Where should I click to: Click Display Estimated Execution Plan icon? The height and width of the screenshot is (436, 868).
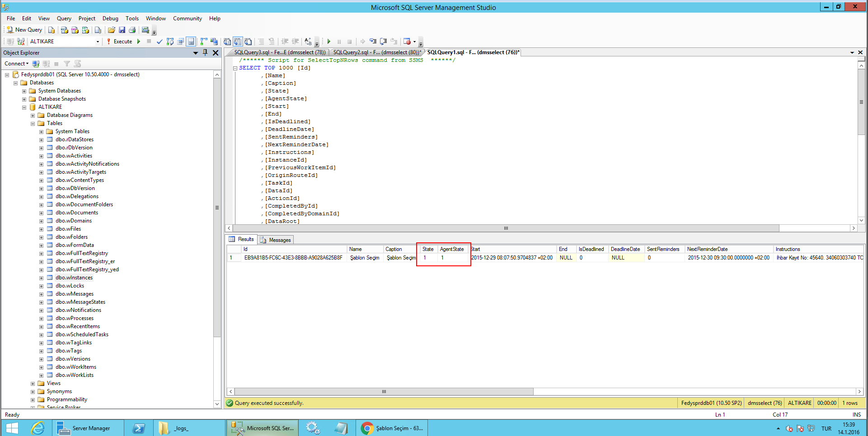[170, 42]
